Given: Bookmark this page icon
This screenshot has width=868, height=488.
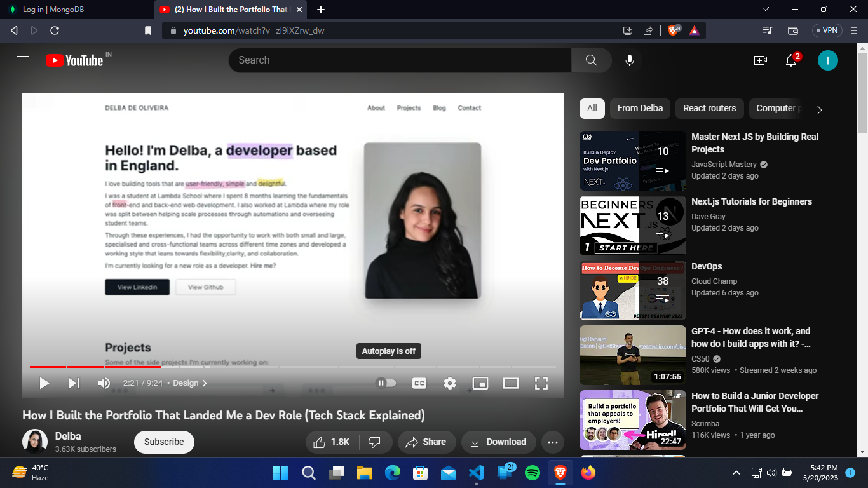Looking at the screenshot, I should click(x=147, y=30).
